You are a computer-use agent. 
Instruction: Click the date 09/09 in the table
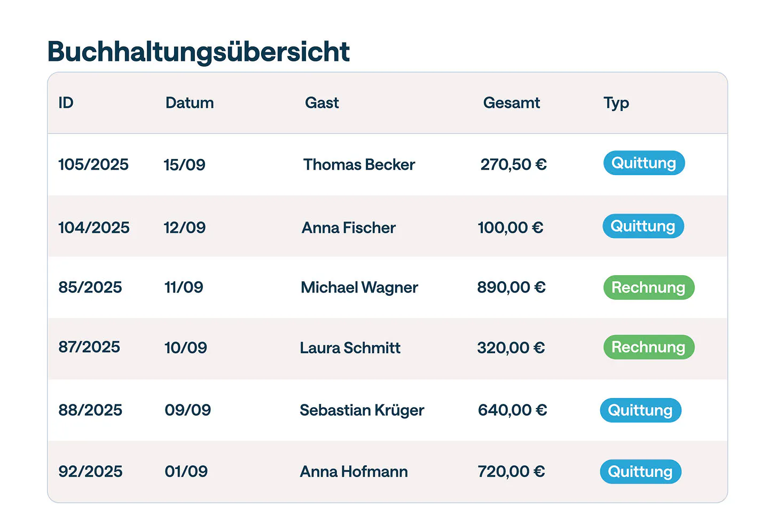pyautogui.click(x=187, y=410)
